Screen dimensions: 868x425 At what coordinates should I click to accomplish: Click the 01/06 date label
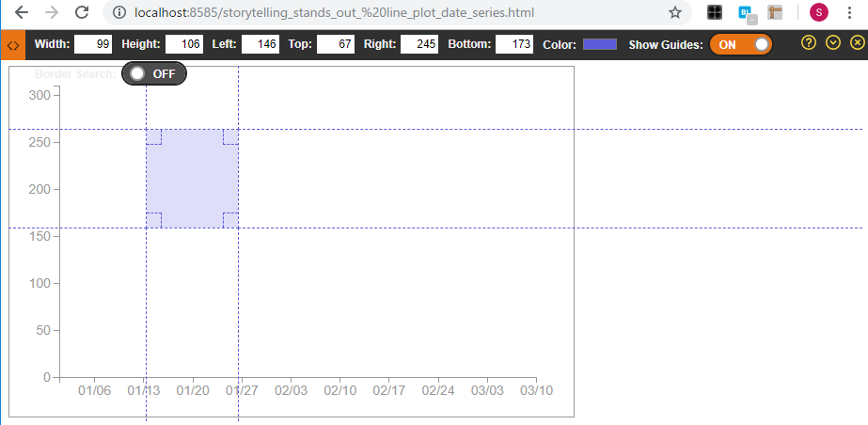[x=95, y=391]
